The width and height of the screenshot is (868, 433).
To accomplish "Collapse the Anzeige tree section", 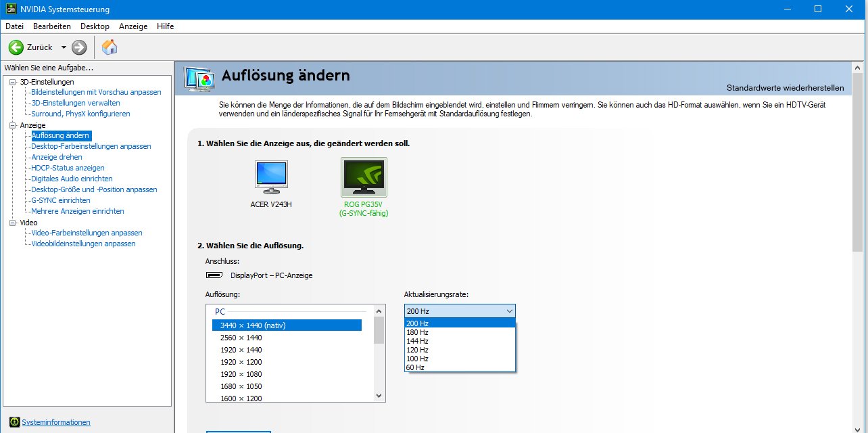I will point(12,125).
